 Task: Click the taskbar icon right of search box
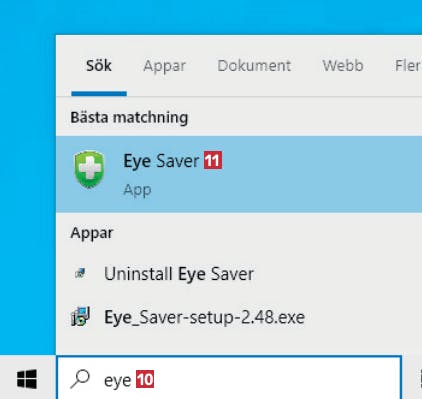tap(419, 379)
